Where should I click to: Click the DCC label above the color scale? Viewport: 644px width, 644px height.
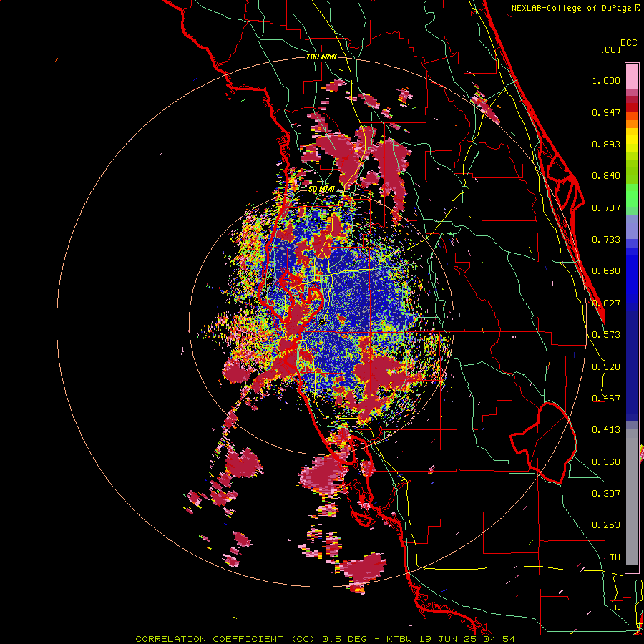(x=628, y=43)
